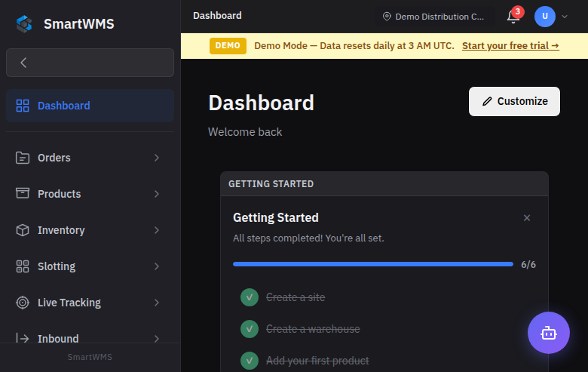Click the SmartWMS logo icon
Viewport: 588px width, 372px height.
click(x=24, y=23)
